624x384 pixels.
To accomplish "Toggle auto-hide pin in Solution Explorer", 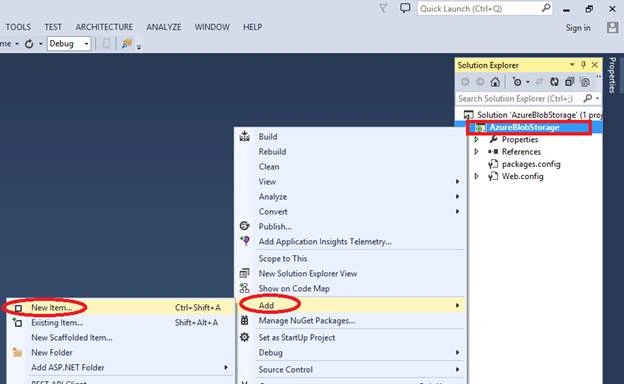I will (583, 64).
